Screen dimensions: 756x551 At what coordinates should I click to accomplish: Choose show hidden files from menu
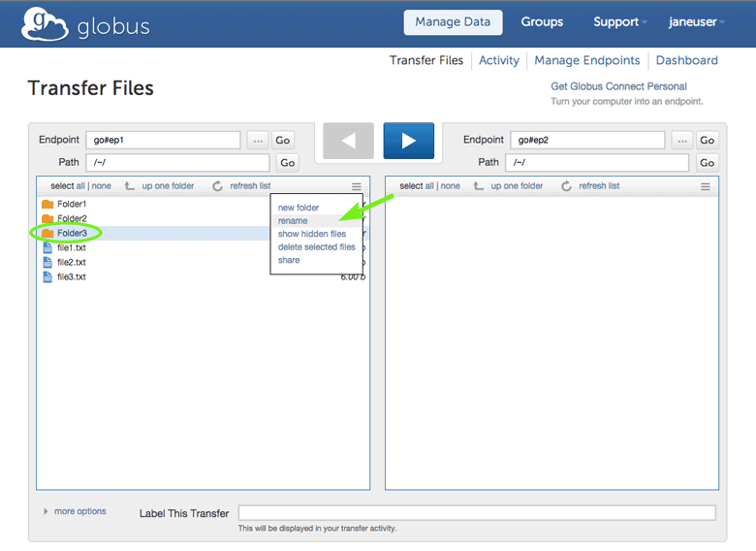click(x=312, y=234)
